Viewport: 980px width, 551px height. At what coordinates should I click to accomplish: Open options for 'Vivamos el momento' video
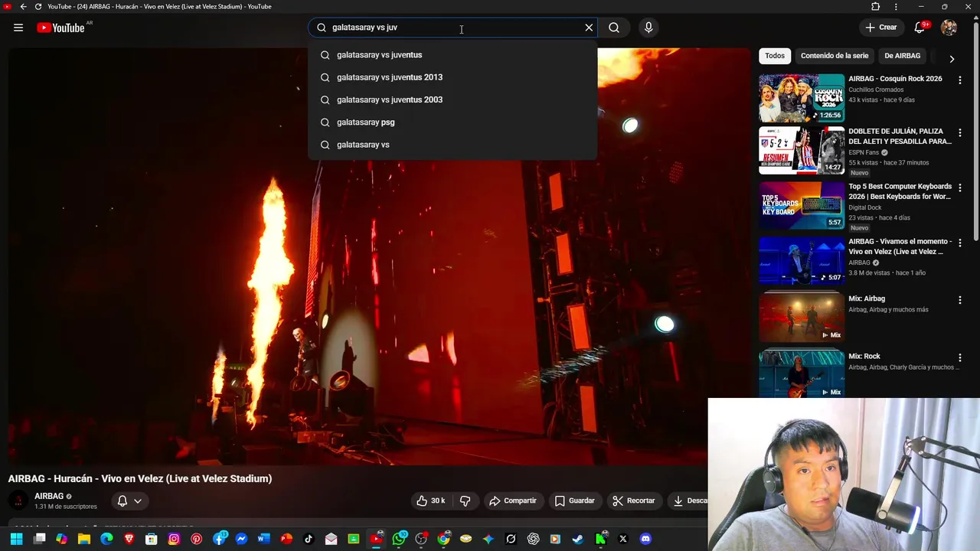[x=960, y=243]
